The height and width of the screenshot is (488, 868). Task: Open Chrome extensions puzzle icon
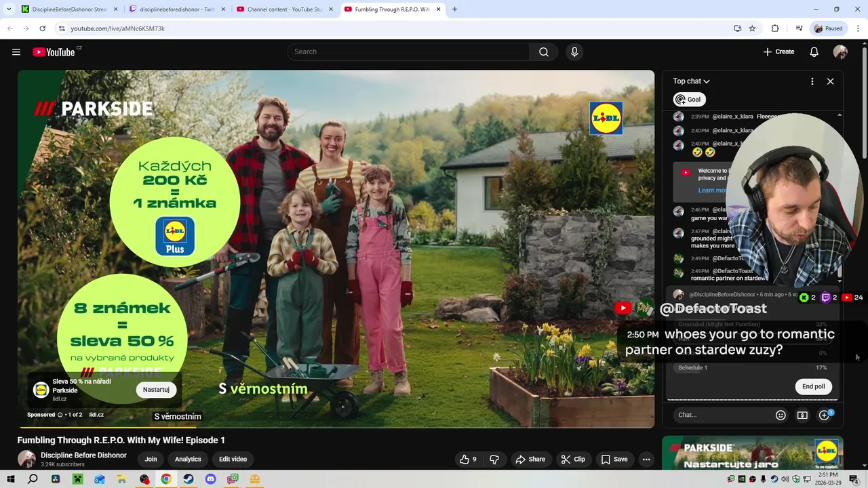(x=775, y=28)
